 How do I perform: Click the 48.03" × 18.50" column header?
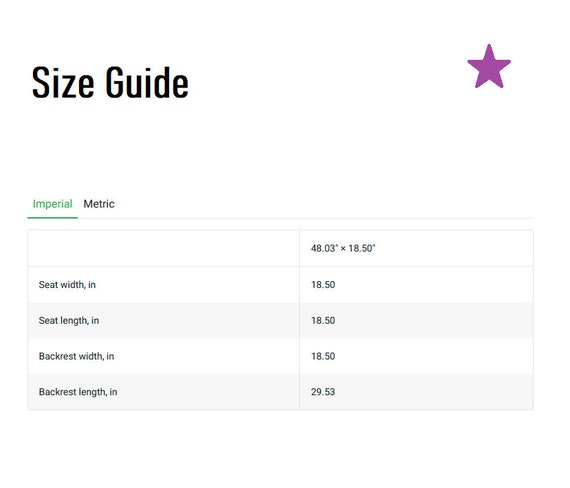click(x=343, y=248)
